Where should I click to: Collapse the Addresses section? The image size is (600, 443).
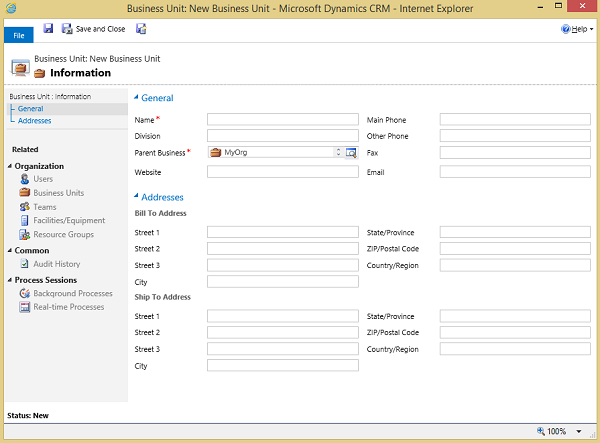pos(137,197)
